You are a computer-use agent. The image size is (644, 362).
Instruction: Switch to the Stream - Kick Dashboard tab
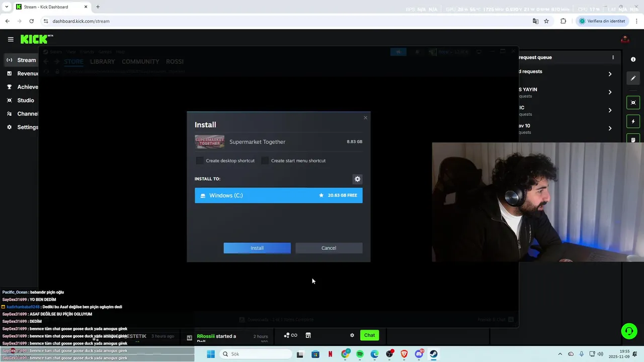click(x=51, y=7)
